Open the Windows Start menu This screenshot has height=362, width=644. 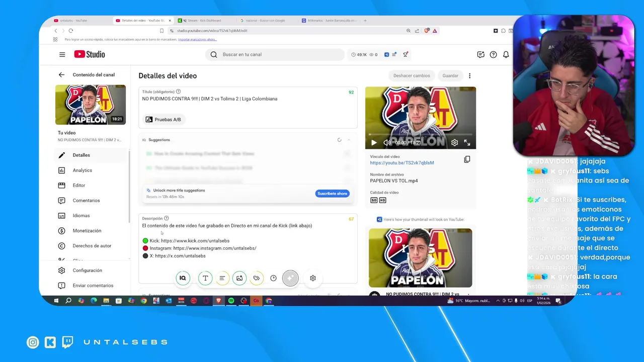click(x=56, y=301)
